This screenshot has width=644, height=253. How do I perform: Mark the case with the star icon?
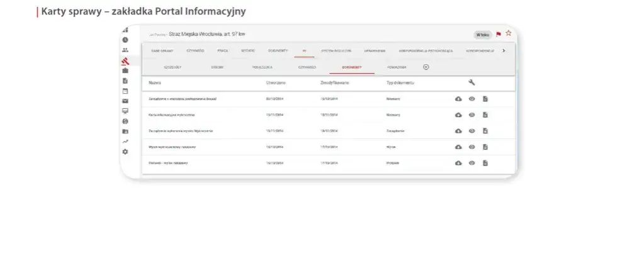509,33
